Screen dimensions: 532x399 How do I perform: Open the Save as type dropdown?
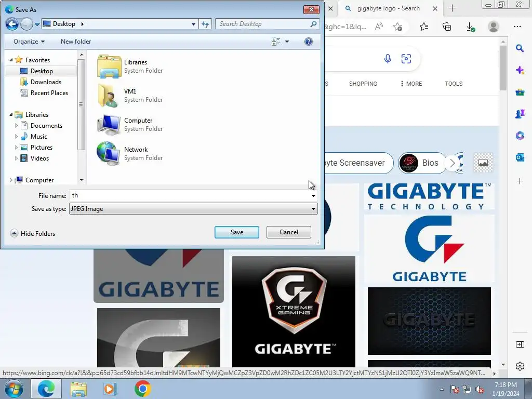tap(193, 209)
